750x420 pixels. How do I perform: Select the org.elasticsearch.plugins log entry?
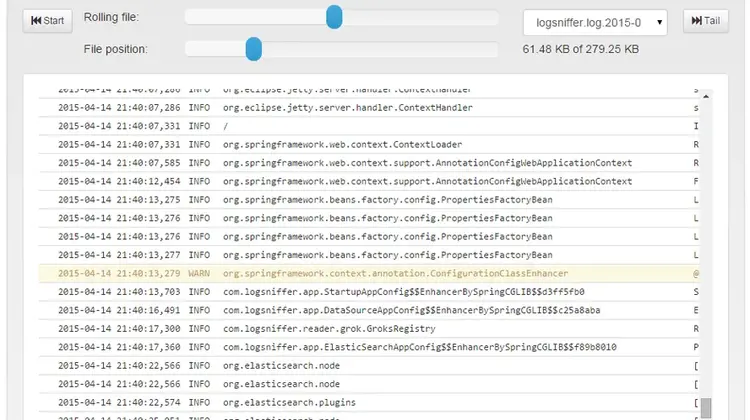pos(369,402)
